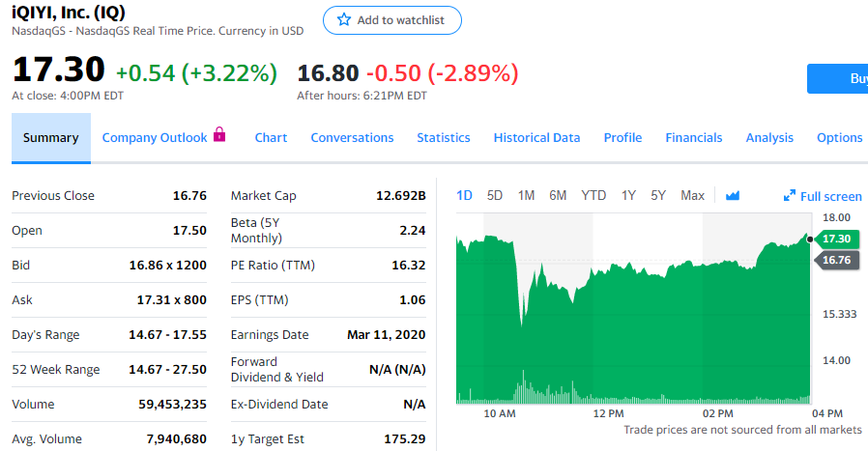Click the star icon in Add to watchlist
Image resolution: width=868 pixels, height=451 pixels.
pyautogui.click(x=344, y=20)
